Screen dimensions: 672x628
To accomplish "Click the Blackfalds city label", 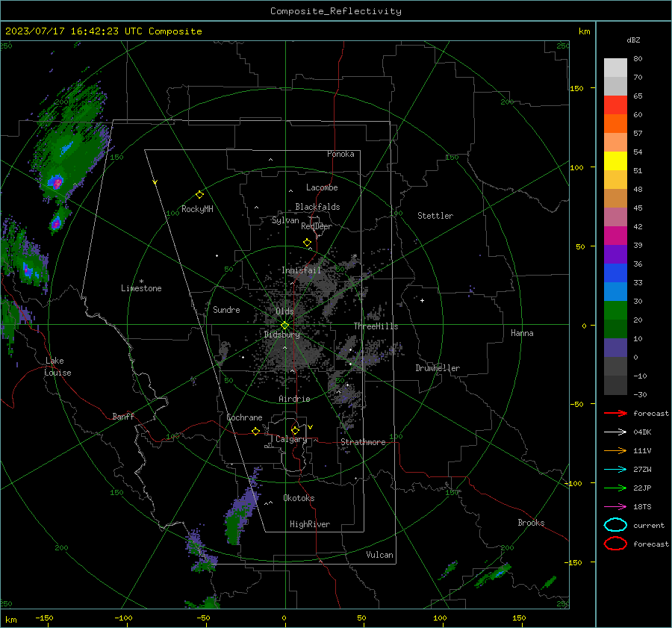I will point(317,207).
